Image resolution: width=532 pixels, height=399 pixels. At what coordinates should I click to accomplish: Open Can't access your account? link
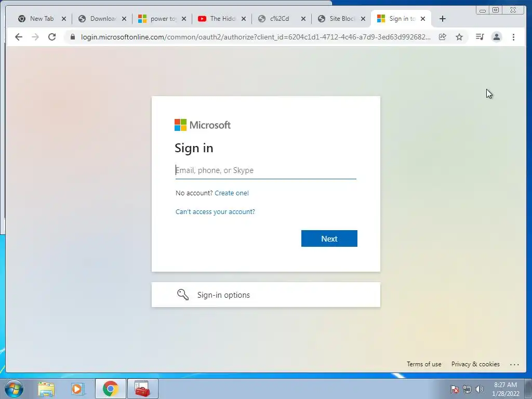click(215, 212)
